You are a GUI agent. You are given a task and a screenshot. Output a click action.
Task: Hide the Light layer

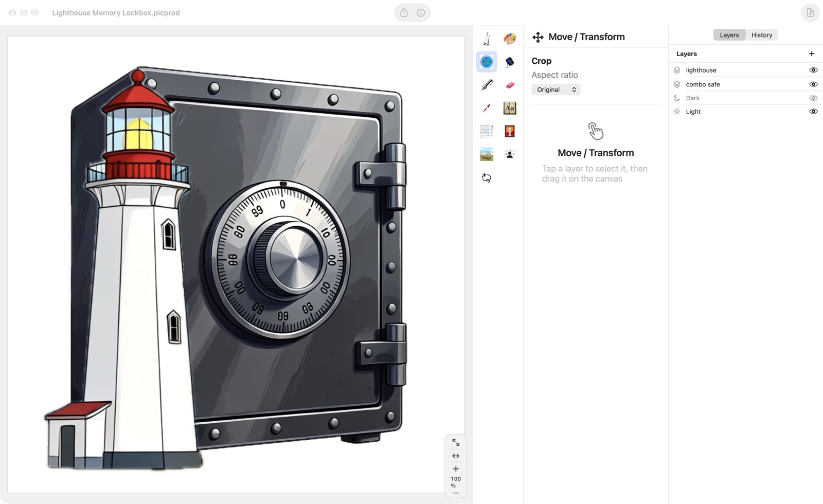(813, 112)
